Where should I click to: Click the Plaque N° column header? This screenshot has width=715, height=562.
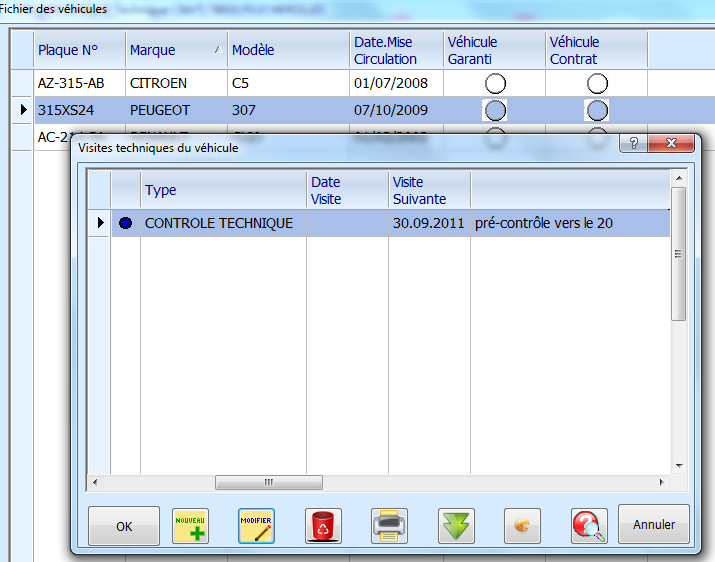pyautogui.click(x=78, y=50)
